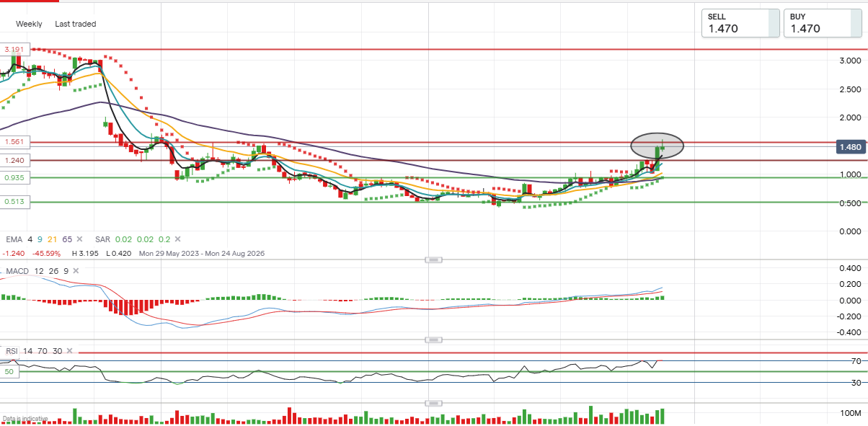Open EMA indicator settings via its label

(x=14, y=239)
